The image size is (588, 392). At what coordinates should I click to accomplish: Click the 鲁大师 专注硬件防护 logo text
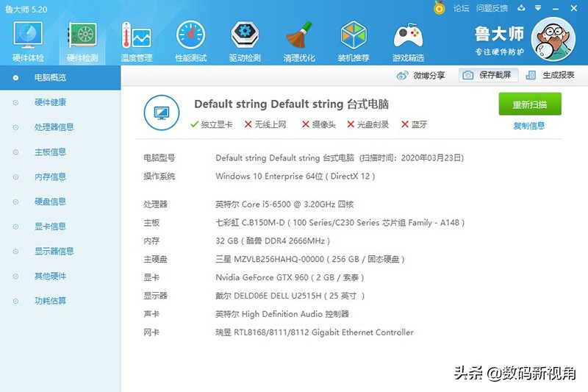(x=499, y=40)
